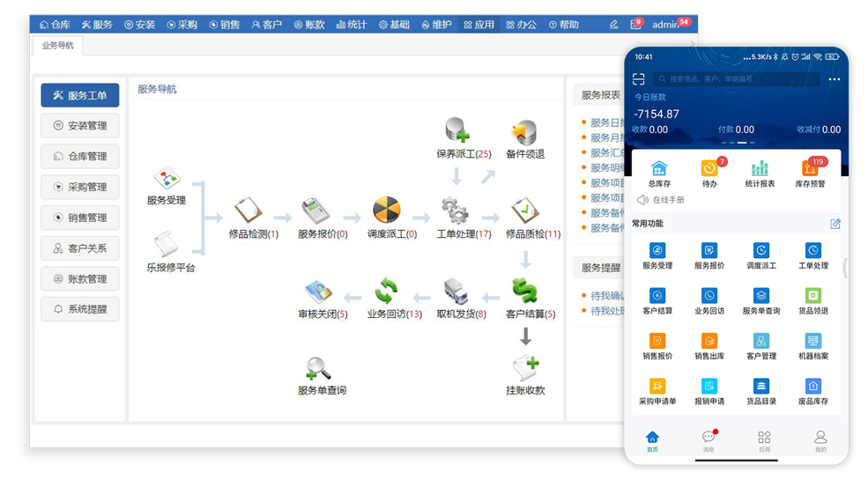Open the 仓库 menu in the top bar
Image resolution: width=868 pixels, height=495 pixels.
55,25
